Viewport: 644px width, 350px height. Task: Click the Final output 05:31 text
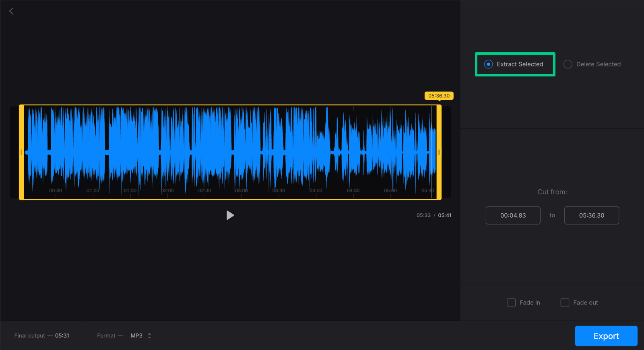[x=42, y=336]
